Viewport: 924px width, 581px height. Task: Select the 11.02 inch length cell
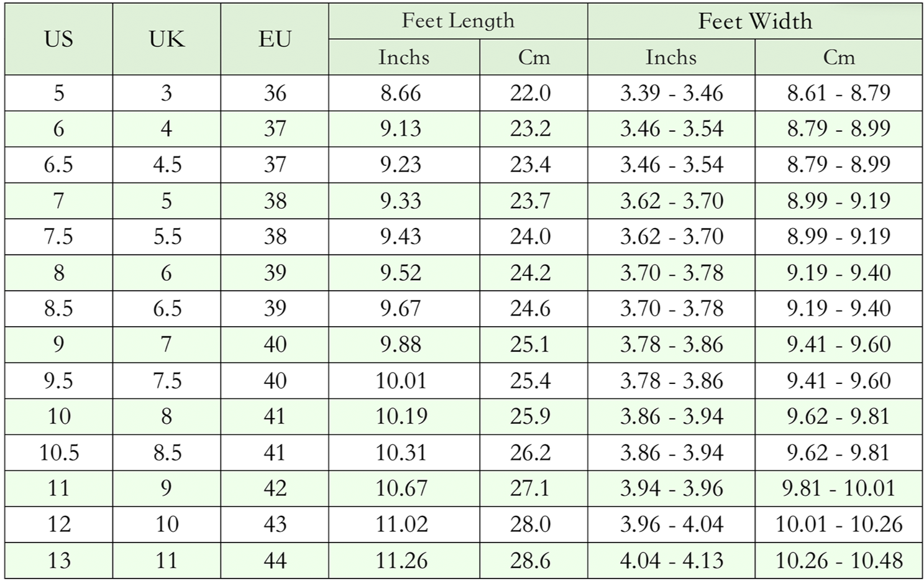pos(401,524)
